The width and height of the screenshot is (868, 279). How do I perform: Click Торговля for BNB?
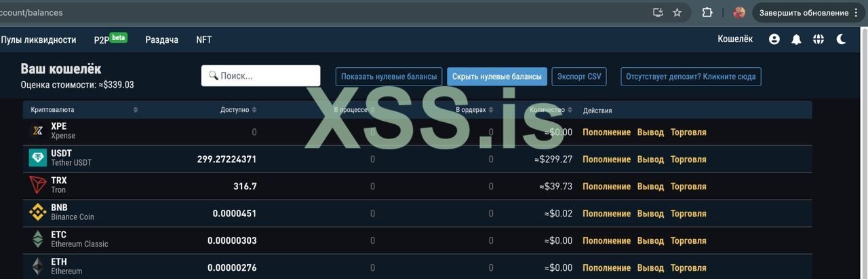click(x=688, y=213)
